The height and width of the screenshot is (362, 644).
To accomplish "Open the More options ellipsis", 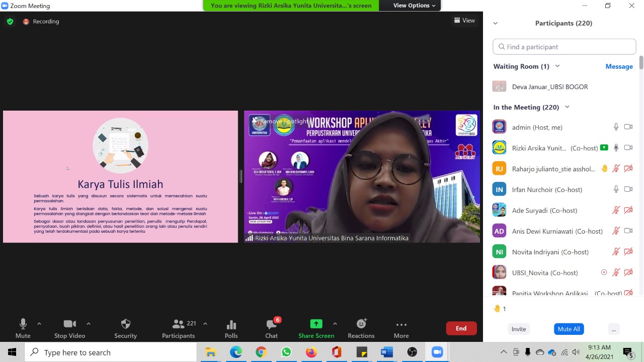I will click(x=401, y=329).
